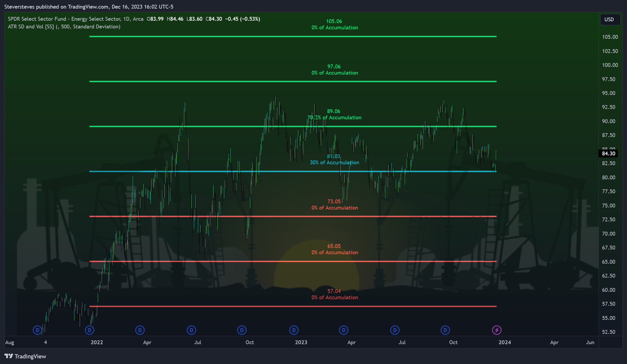This screenshot has width=627, height=364.
Task: Click the dividend marker above the 2023 label
Action: [294, 330]
